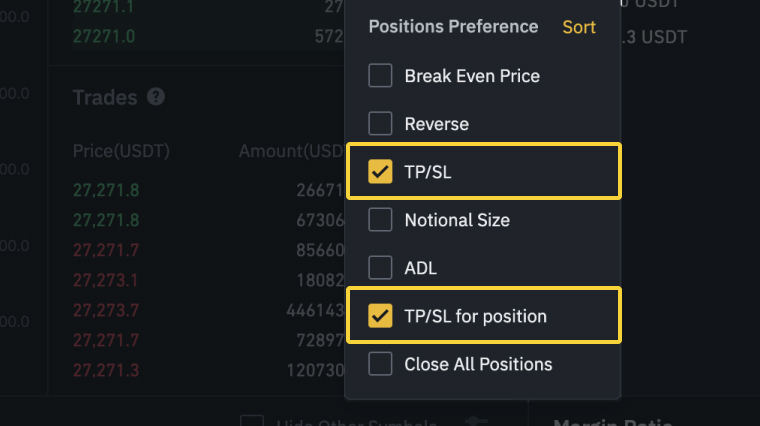This screenshot has width=760, height=426.
Task: Uncheck the TP/SL checkbox
Action: pyautogui.click(x=380, y=172)
